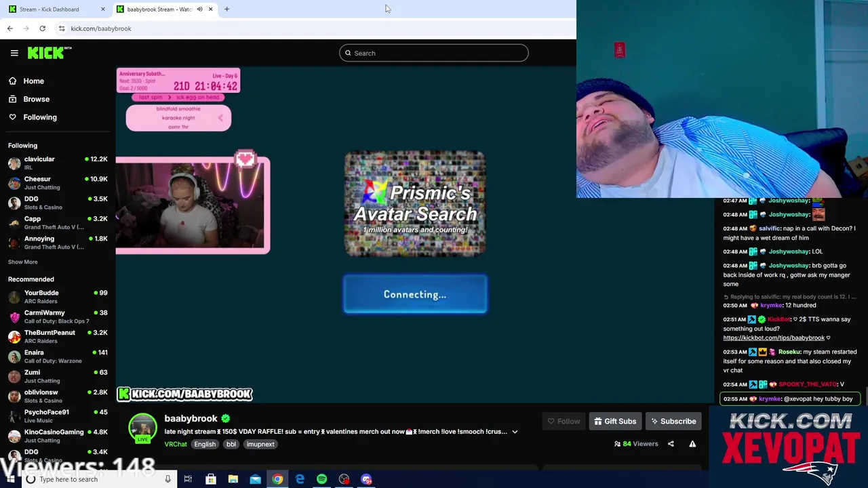Open baabybrook live avatar
Viewport: 868px width, 488px height.
[x=142, y=428]
